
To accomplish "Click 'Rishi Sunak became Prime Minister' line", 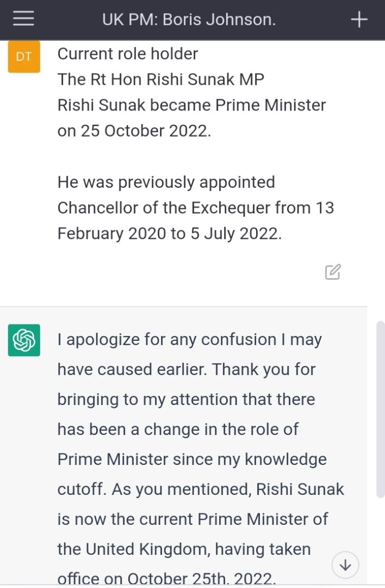I will pos(191,105).
